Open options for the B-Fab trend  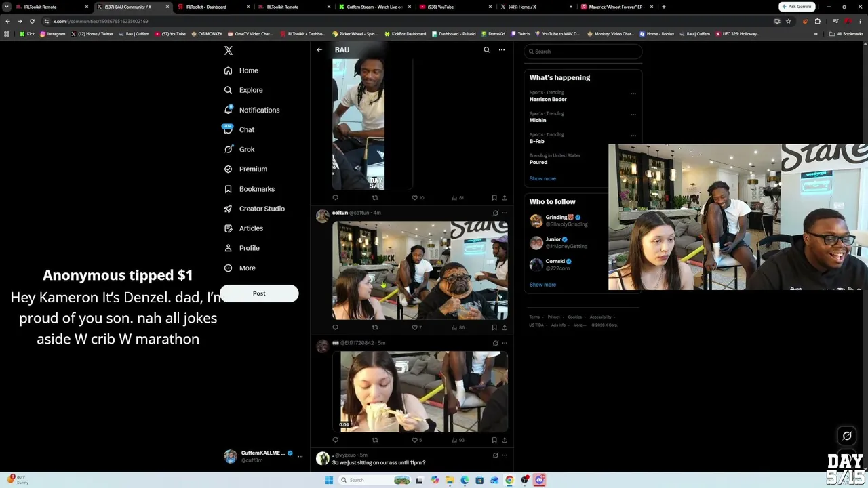[633, 136]
